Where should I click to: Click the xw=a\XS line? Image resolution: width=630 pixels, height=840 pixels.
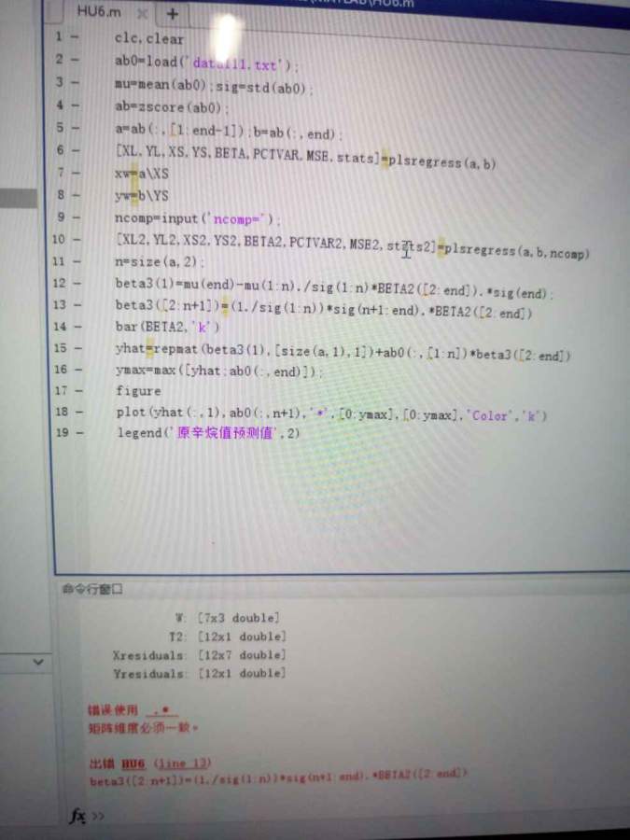click(142, 174)
